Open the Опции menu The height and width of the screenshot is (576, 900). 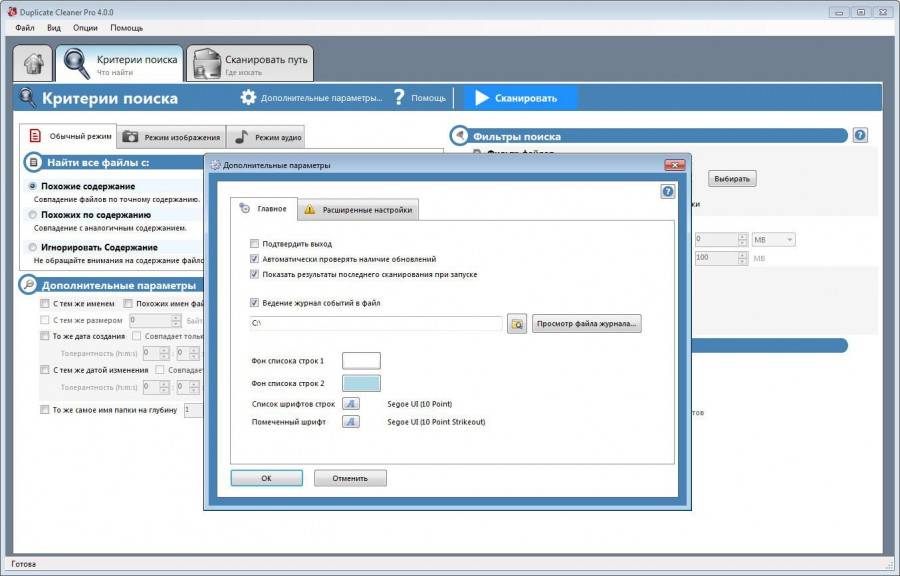(85, 28)
